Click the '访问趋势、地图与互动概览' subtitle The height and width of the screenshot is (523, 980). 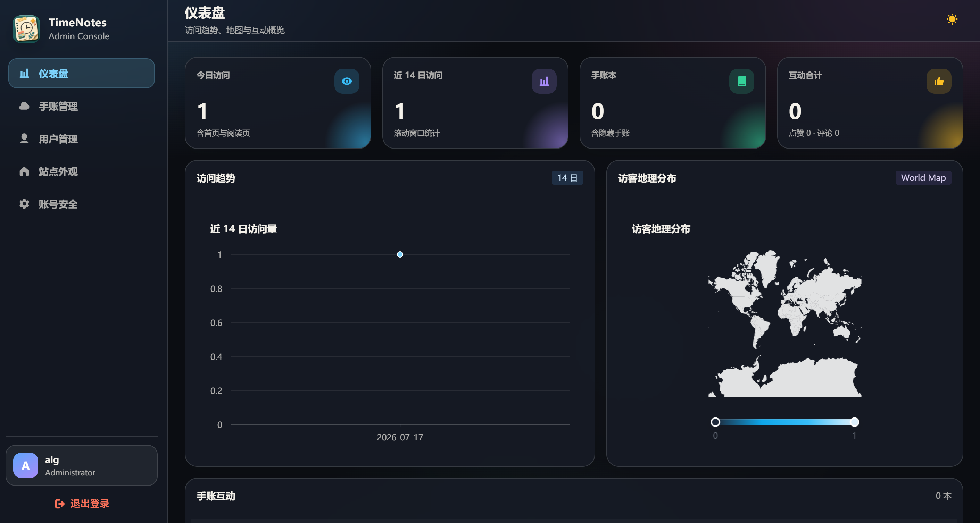pyautogui.click(x=234, y=30)
